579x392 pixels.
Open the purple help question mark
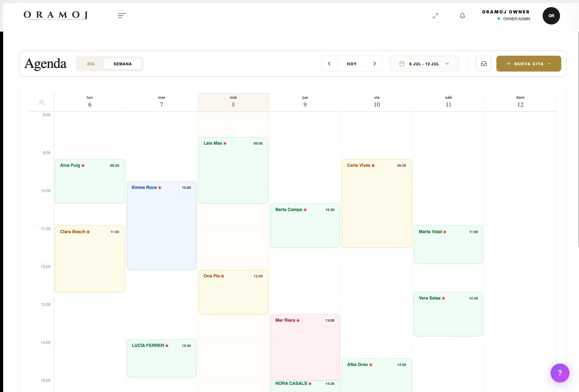pos(560,373)
